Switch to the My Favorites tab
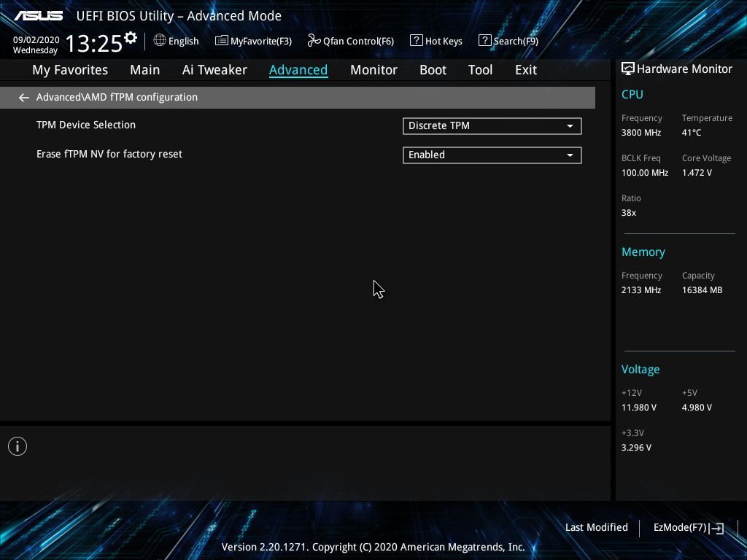The width and height of the screenshot is (747, 560). [70, 70]
